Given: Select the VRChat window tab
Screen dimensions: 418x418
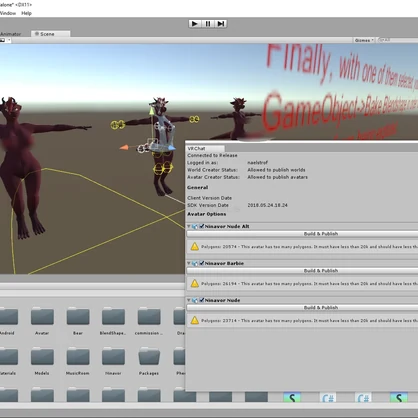Looking at the screenshot, I should click(205, 148).
